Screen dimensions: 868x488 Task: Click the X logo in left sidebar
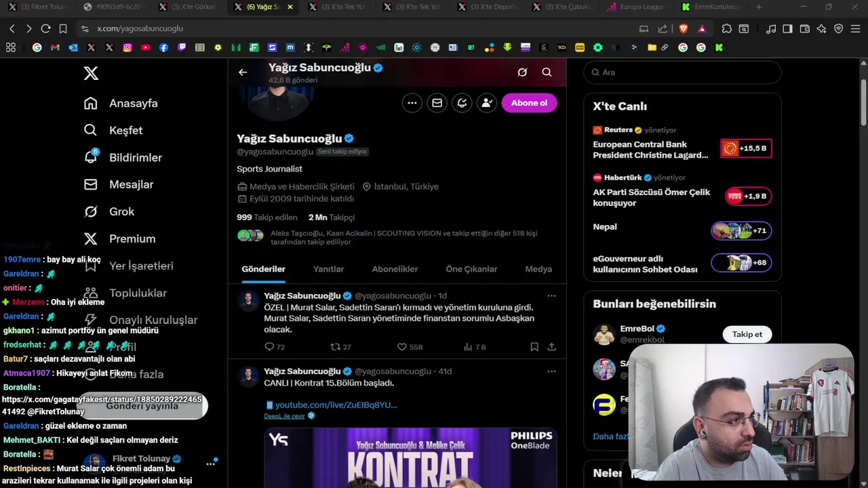point(91,73)
